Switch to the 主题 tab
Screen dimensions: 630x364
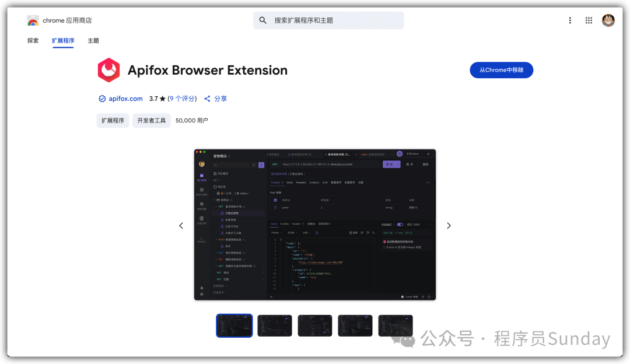93,41
